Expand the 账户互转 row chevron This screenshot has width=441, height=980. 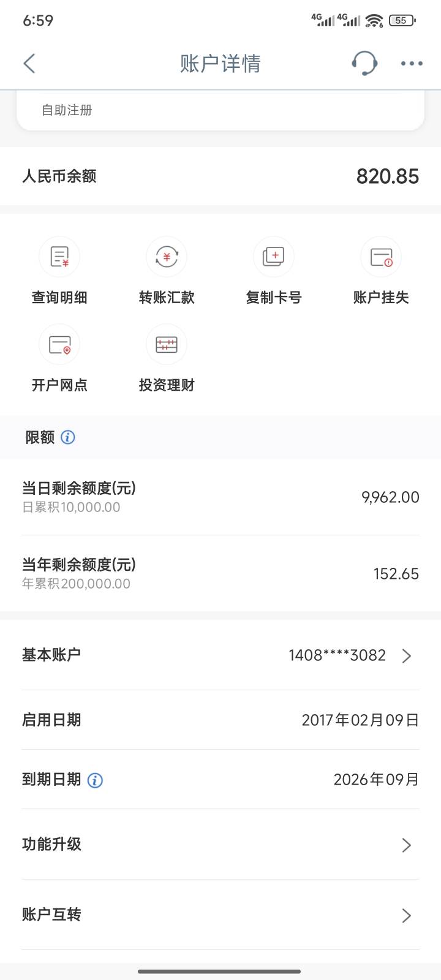coord(406,916)
